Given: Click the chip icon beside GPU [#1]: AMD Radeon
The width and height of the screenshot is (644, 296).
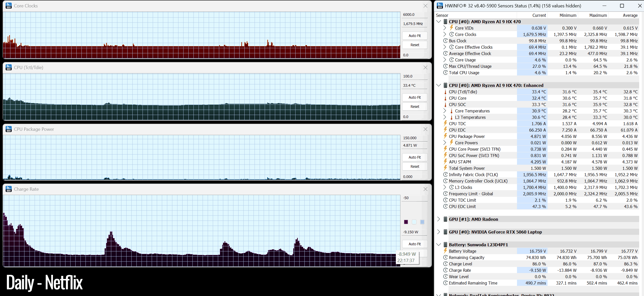Looking at the screenshot, I should click(x=445, y=219).
